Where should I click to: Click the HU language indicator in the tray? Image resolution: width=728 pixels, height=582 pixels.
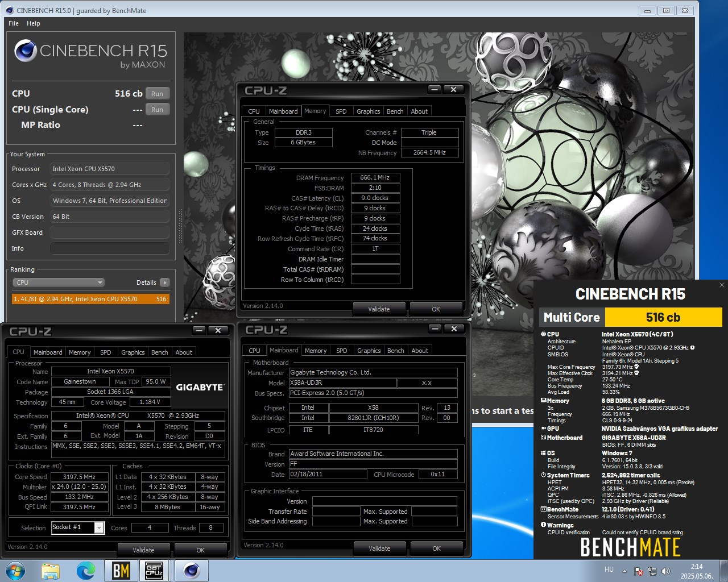tap(609, 569)
